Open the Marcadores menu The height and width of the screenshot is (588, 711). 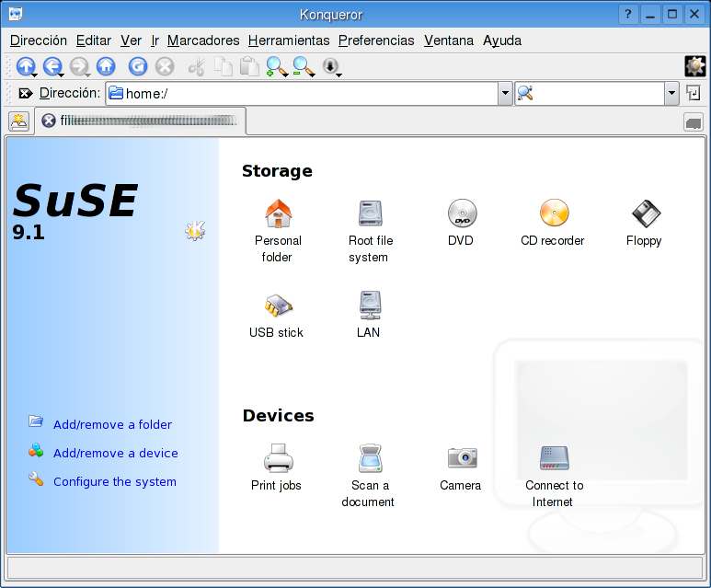pos(203,40)
